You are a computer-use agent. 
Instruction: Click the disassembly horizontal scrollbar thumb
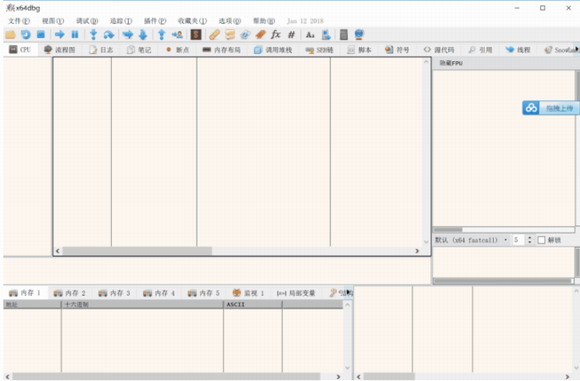click(137, 251)
